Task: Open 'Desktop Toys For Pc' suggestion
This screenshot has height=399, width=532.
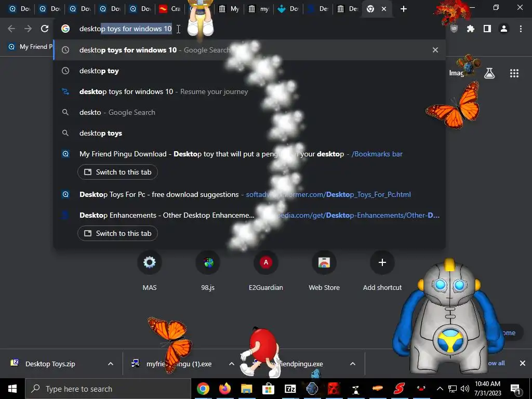Action: tap(249, 194)
